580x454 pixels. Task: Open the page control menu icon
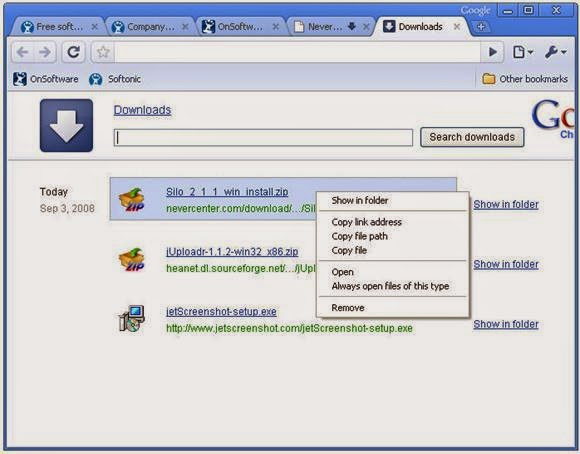(x=523, y=52)
